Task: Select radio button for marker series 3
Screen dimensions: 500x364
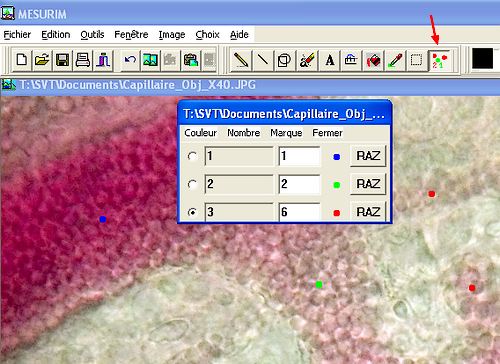Action: [x=192, y=212]
